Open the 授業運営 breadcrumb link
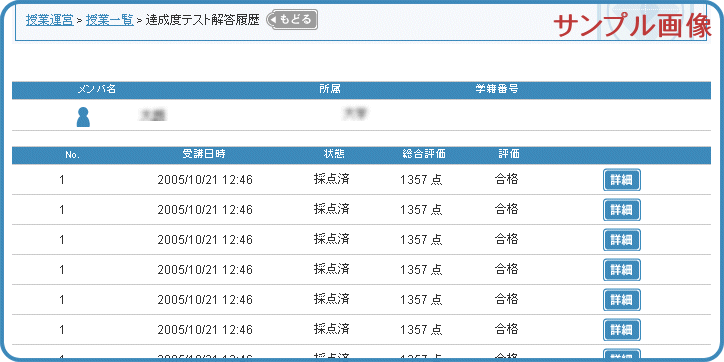The image size is (724, 362). [49, 20]
